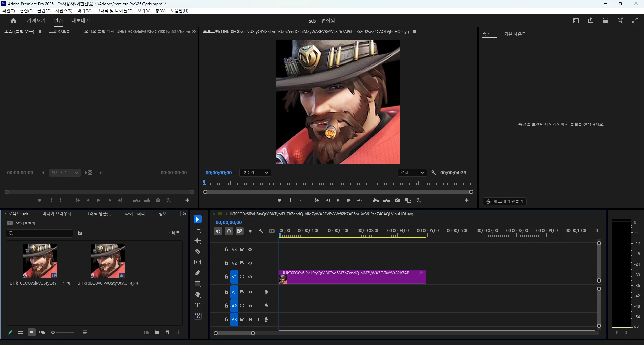Click Extract button in Program Monitor
This screenshot has width=644, height=345.
click(387, 200)
